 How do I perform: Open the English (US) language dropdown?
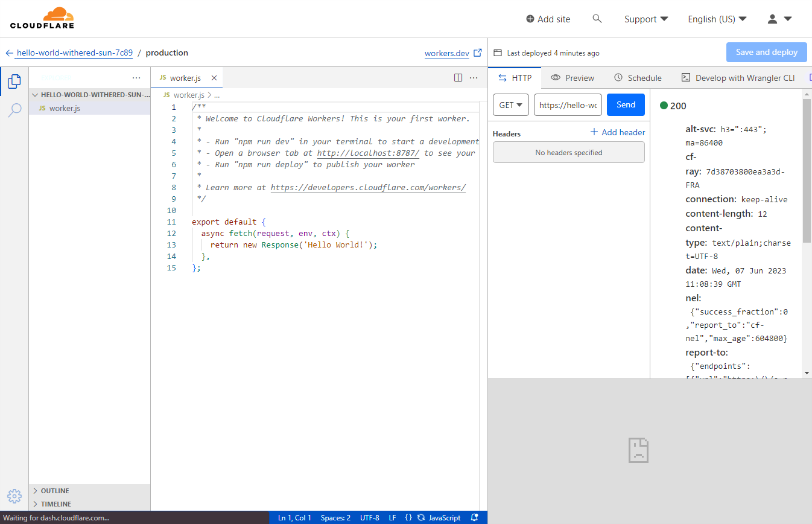click(717, 19)
